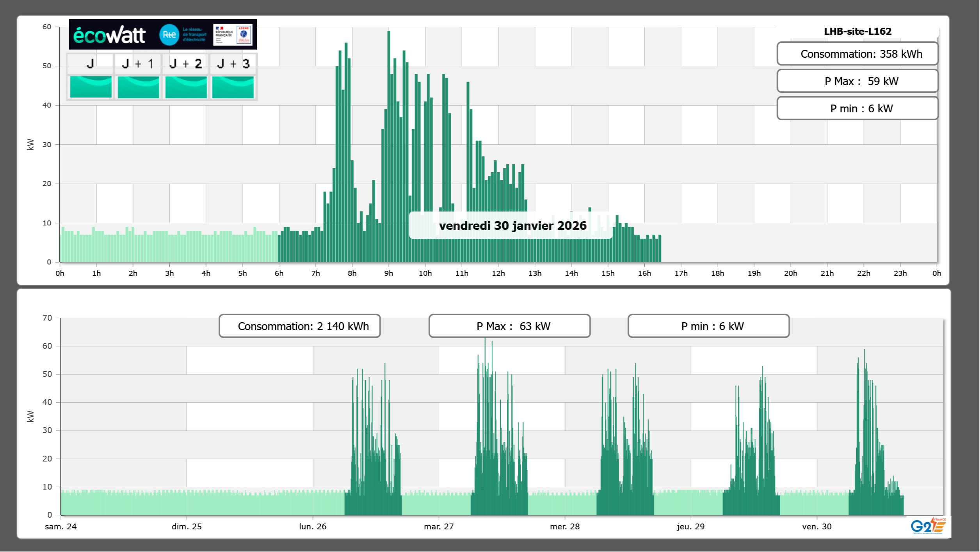Click the green indicator under J + 1
Viewport: 980px width, 552px height.
pos(138,87)
